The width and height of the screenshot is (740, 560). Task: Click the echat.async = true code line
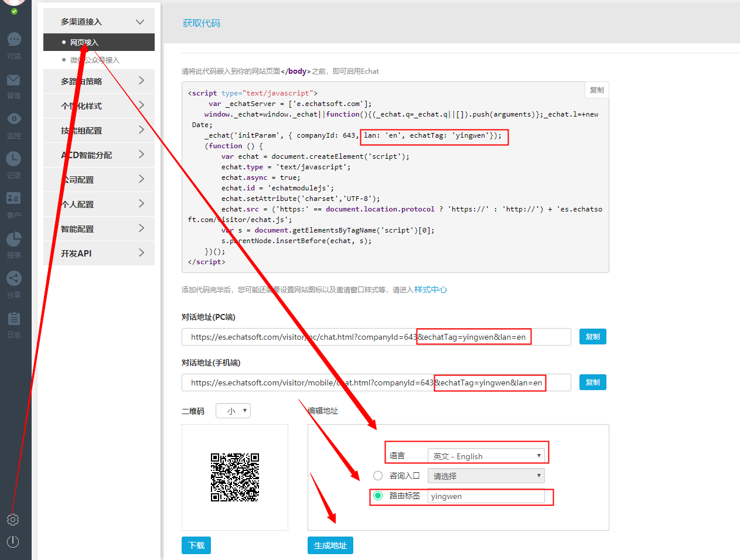[261, 177]
